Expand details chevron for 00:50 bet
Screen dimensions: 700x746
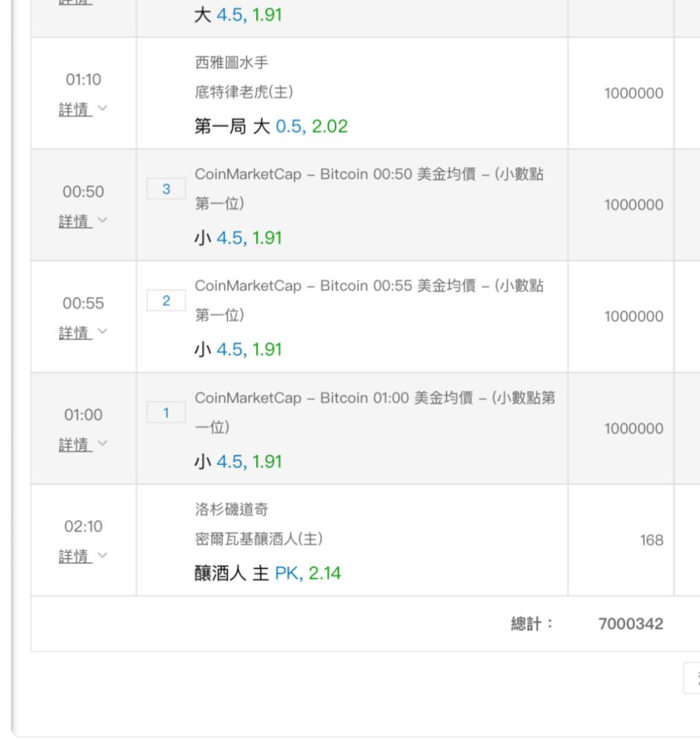(x=102, y=220)
